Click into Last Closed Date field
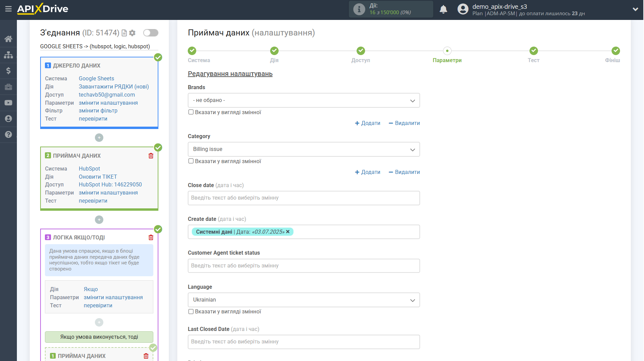The image size is (644, 361). point(304,342)
